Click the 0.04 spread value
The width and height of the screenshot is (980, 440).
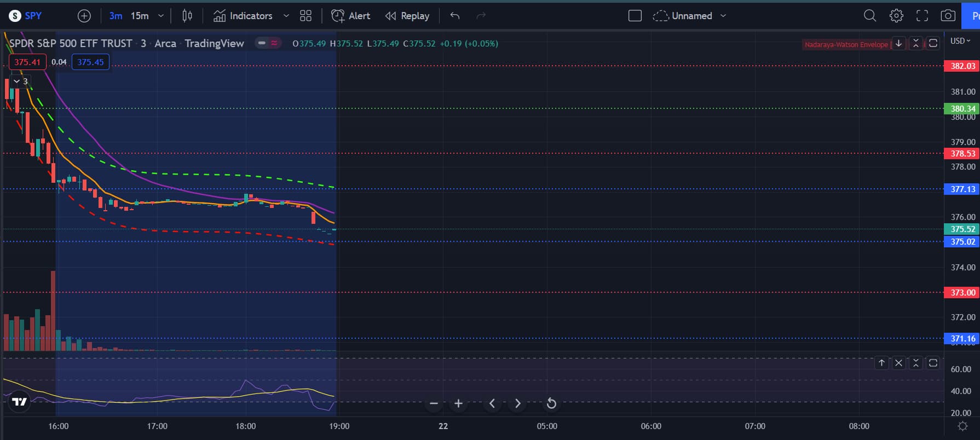(x=59, y=62)
